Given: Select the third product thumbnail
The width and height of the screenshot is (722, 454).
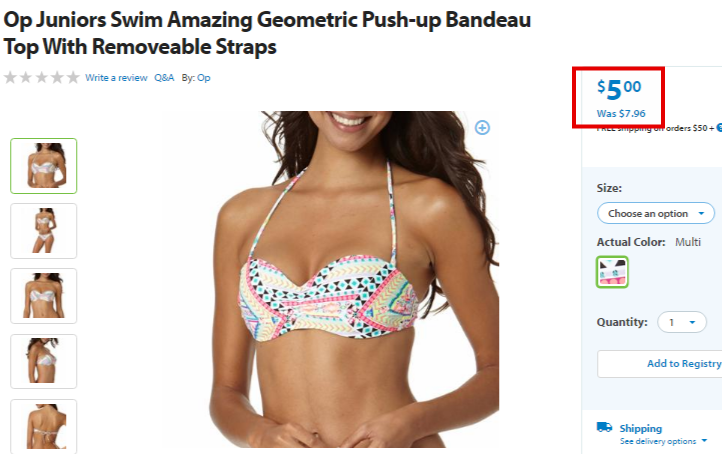Looking at the screenshot, I should click(44, 296).
